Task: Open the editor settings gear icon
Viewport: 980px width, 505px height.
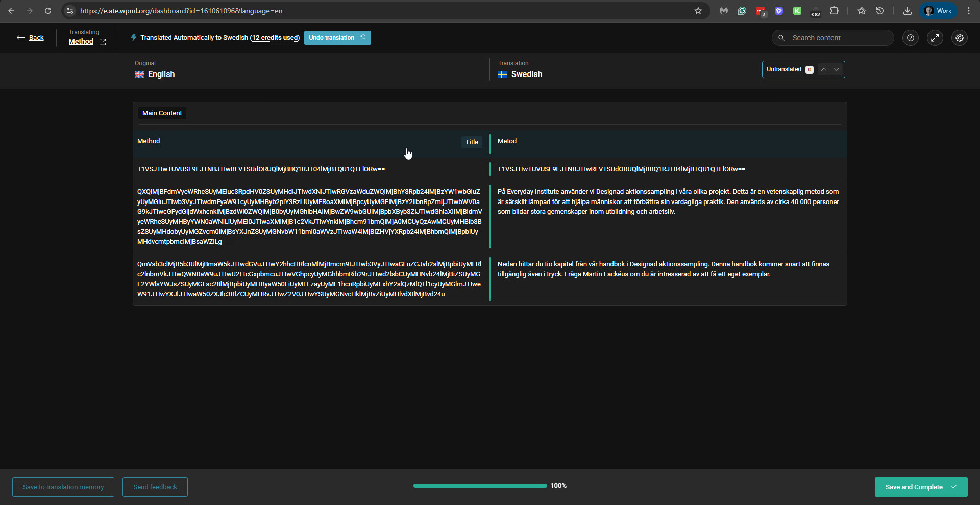Action: tap(959, 38)
